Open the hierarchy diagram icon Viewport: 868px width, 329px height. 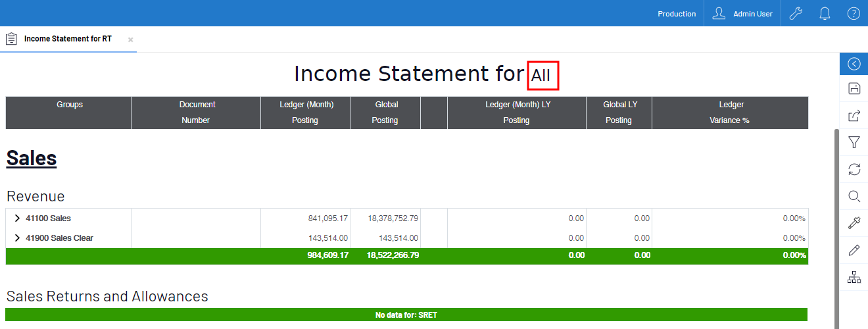point(854,277)
